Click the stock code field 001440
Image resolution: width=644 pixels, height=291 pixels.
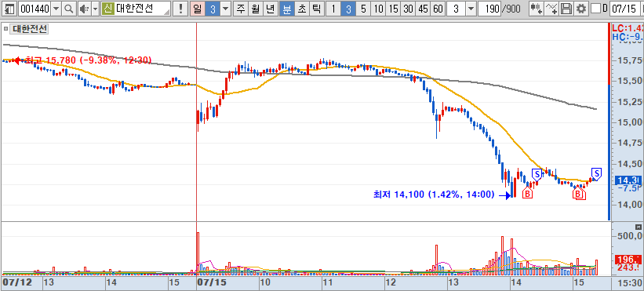[35, 9]
